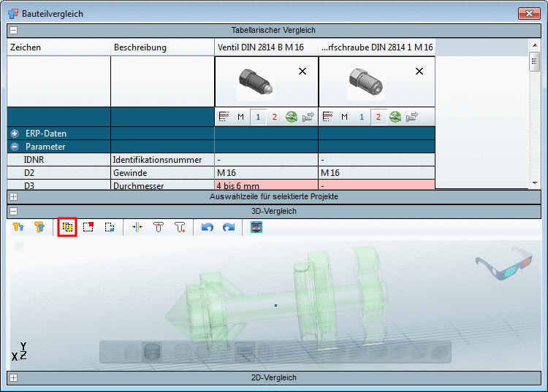Click the blue redo arrow

229,228
